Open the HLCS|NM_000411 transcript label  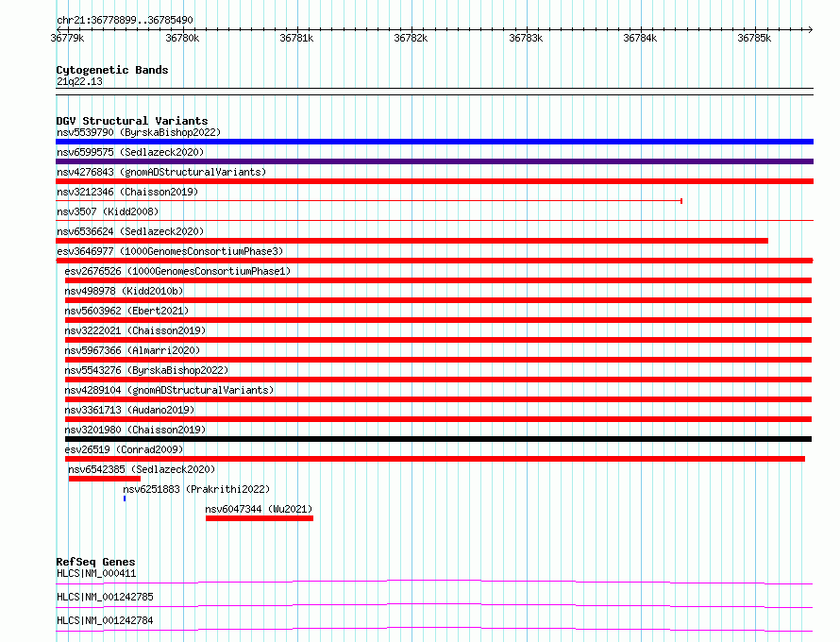(96, 573)
